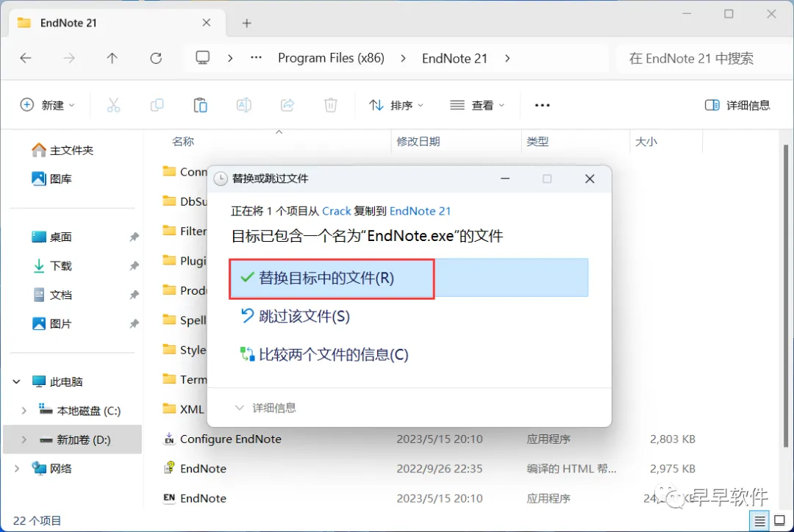The width and height of the screenshot is (794, 532).
Task: Close the 替换或跳过文件 dialog
Action: point(590,179)
